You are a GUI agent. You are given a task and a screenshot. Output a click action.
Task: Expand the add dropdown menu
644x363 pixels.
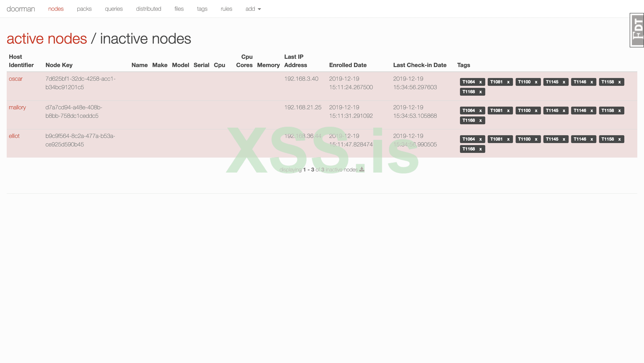253,9
